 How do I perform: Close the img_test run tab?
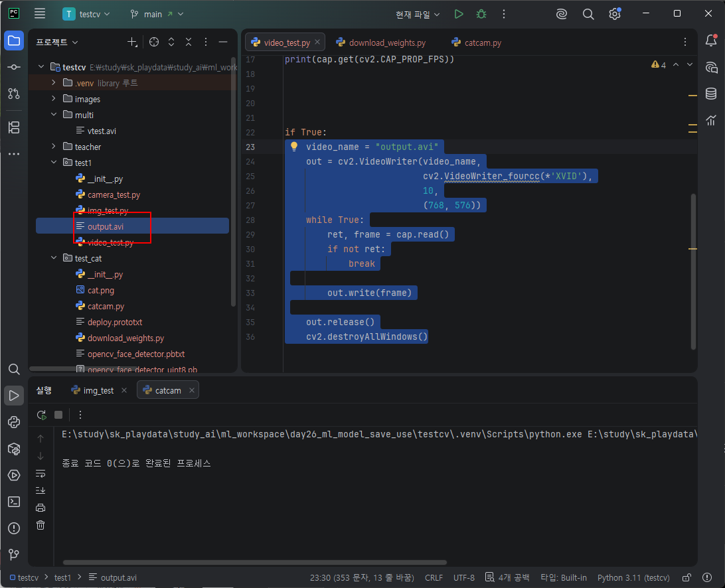point(124,390)
